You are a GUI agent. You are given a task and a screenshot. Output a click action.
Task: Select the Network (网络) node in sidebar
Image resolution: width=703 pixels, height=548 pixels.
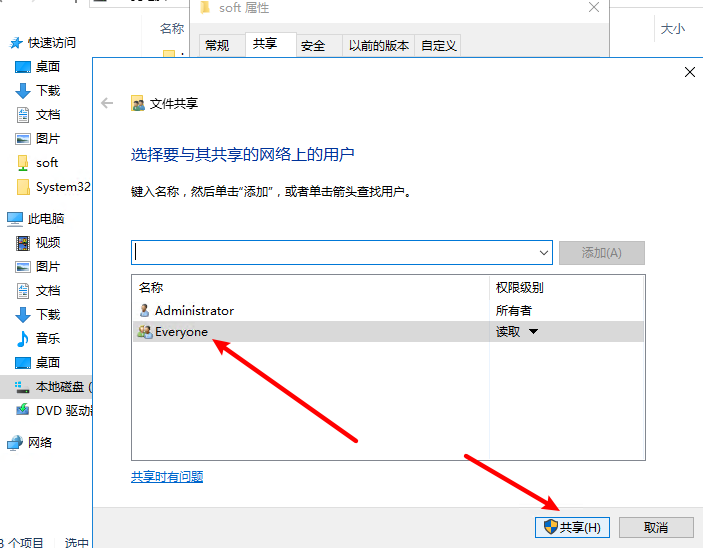[40, 442]
